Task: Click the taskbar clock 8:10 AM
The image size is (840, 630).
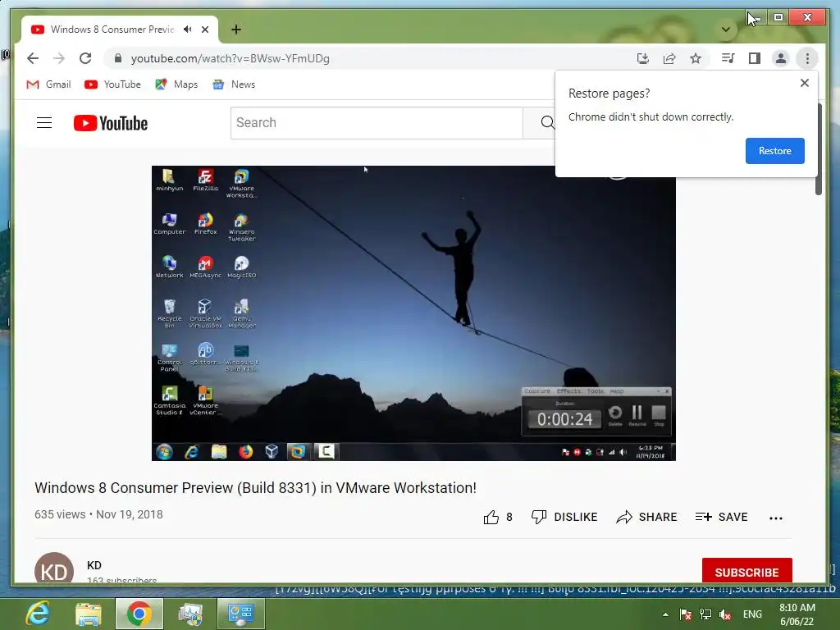Action: point(797,614)
